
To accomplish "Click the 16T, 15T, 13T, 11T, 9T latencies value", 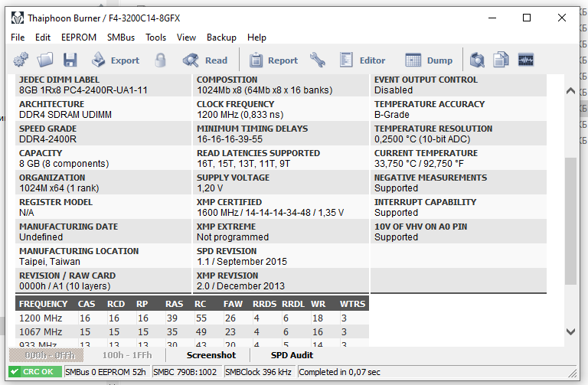I will (243, 164).
